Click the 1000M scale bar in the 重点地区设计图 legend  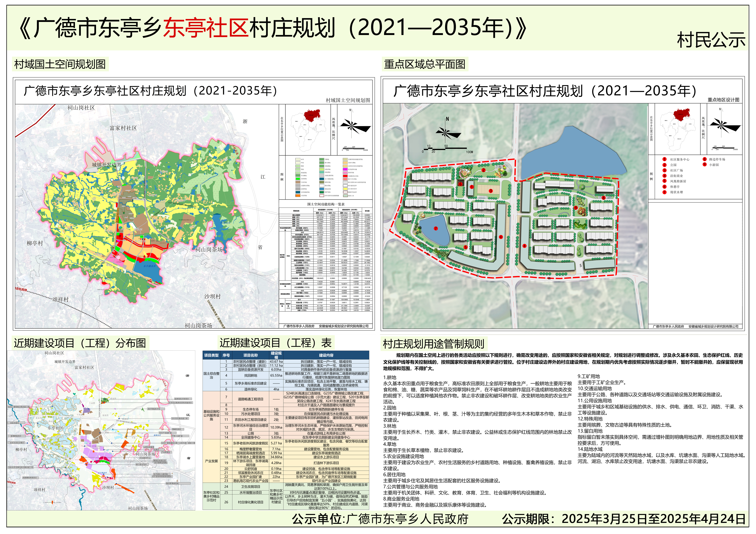pyautogui.click(x=724, y=148)
